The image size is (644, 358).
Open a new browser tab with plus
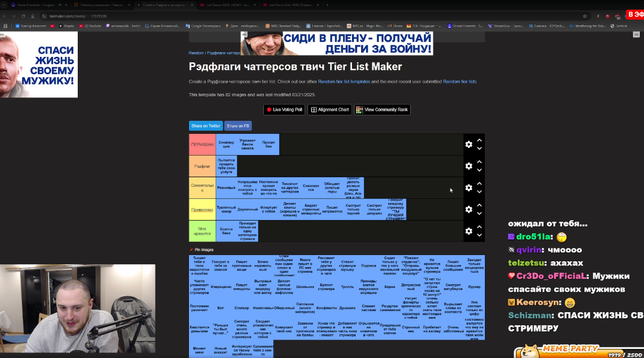click(327, 5)
